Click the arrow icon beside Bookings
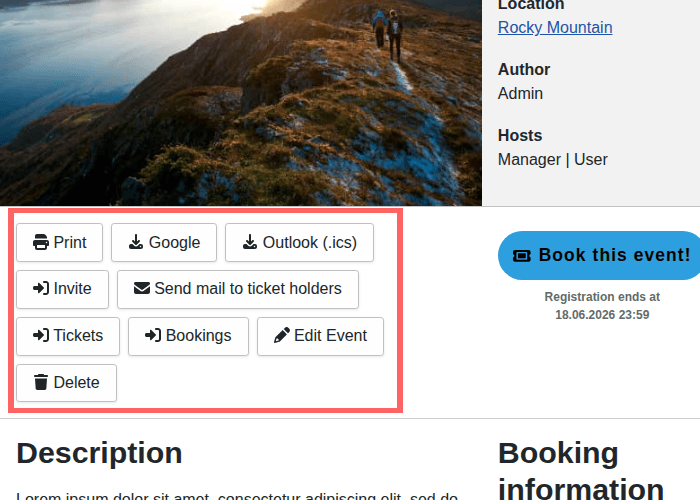This screenshot has width=700, height=500. (x=153, y=336)
